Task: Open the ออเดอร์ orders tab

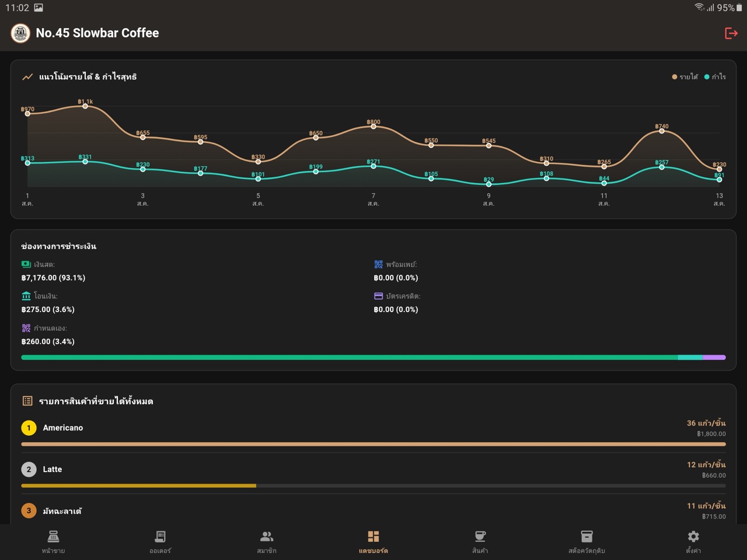Action: (x=160, y=541)
